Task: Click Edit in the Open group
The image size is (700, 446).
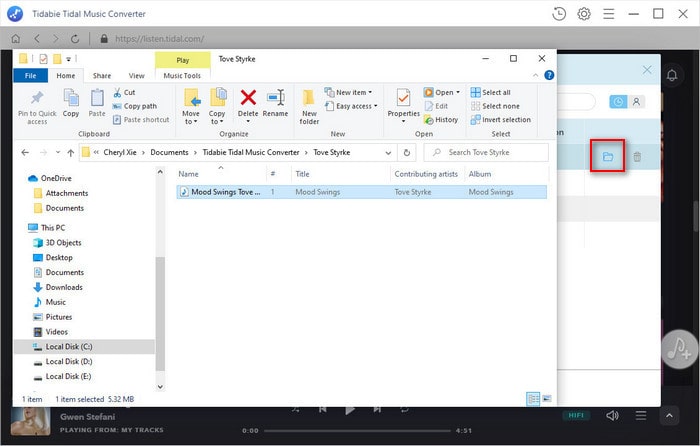Action: (x=436, y=106)
